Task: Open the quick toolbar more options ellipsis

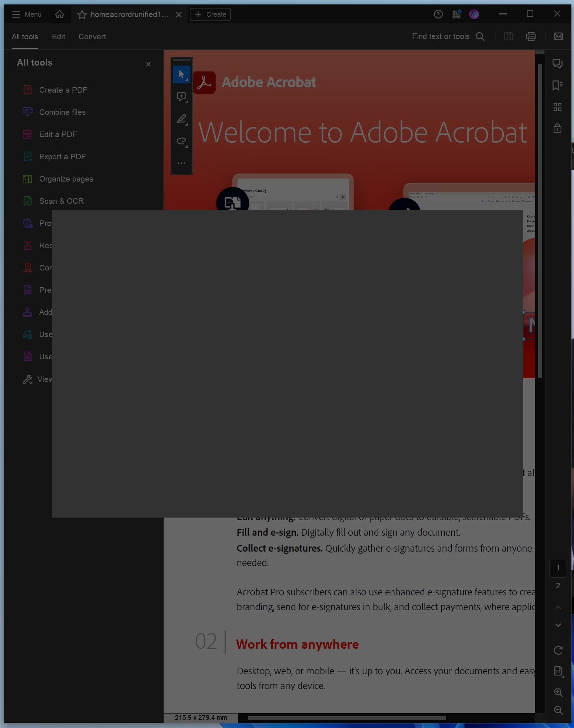Action: (x=182, y=163)
